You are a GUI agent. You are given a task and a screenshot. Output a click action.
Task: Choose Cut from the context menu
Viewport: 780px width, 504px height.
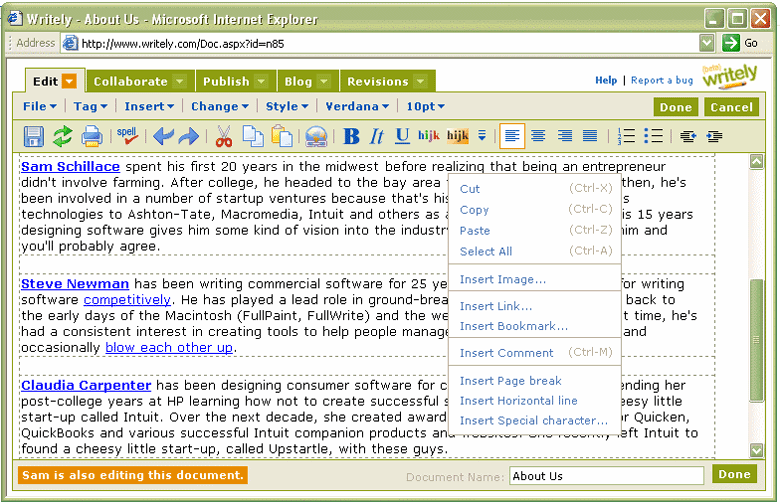coord(535,189)
